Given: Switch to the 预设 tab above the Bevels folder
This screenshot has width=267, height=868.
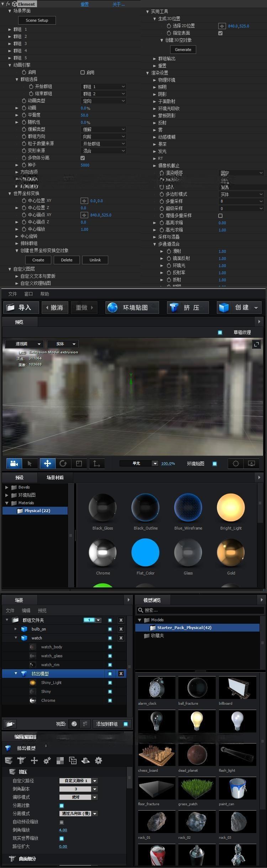Looking at the screenshot, I should point(19,477).
